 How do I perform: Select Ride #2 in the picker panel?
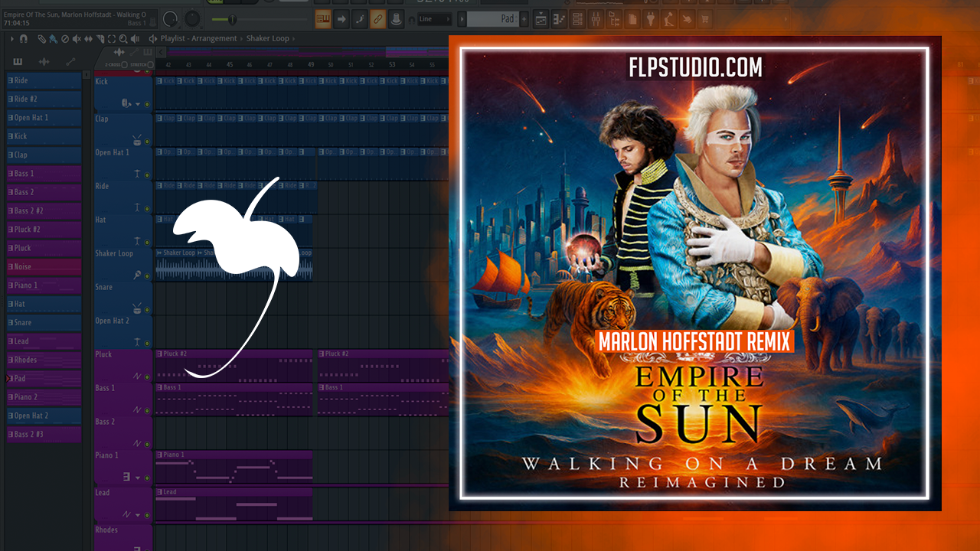[44, 99]
